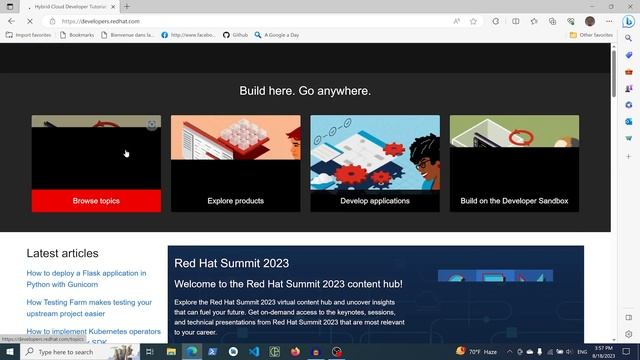Click Build on the Developer Sandbox card
Viewport: 640px width, 360px height.
click(514, 163)
